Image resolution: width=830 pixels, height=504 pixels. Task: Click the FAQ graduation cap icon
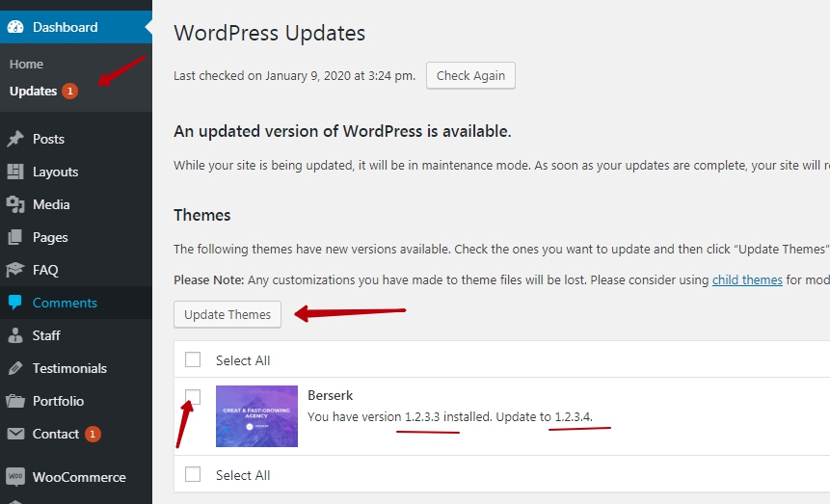pos(15,270)
